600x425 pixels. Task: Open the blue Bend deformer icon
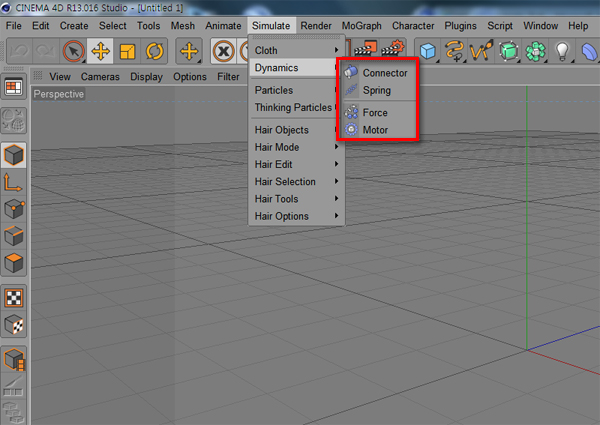click(589, 51)
